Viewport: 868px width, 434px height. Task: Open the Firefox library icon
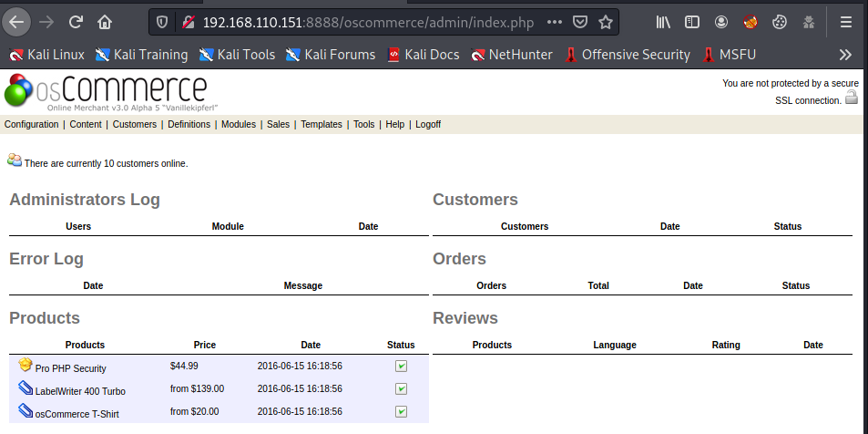[663, 22]
